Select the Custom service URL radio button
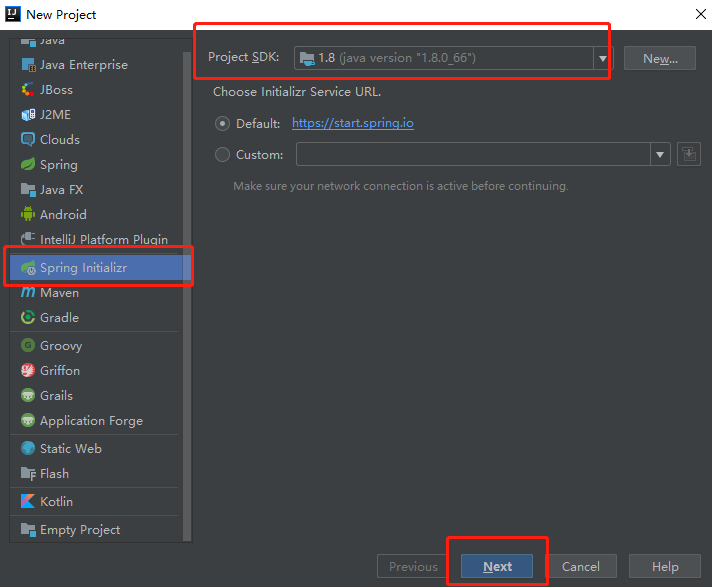This screenshot has height=587, width=712. [222, 154]
